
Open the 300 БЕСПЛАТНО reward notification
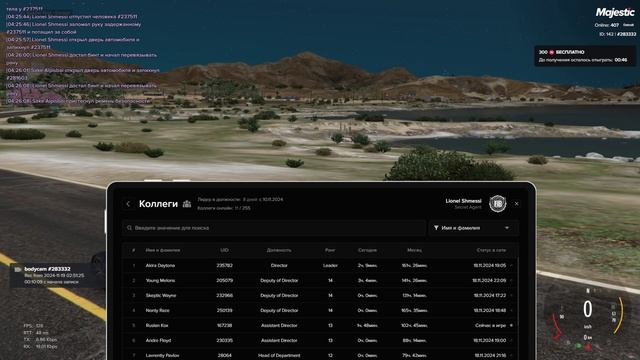585,56
